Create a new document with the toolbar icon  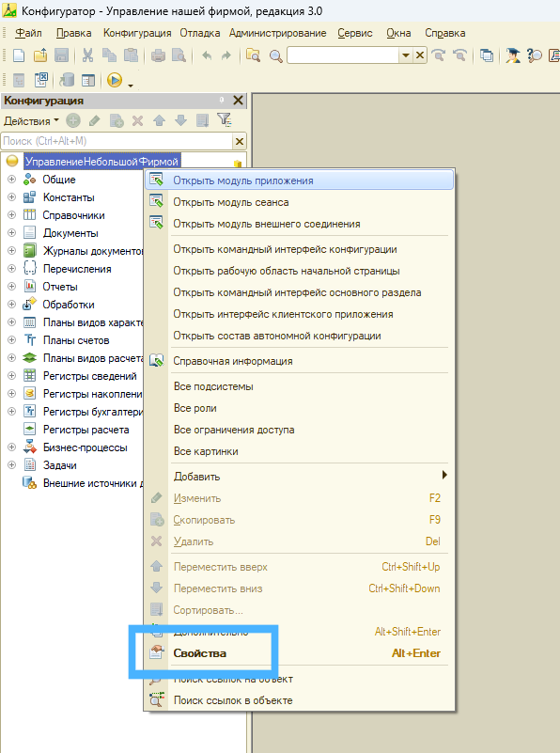(x=19, y=55)
